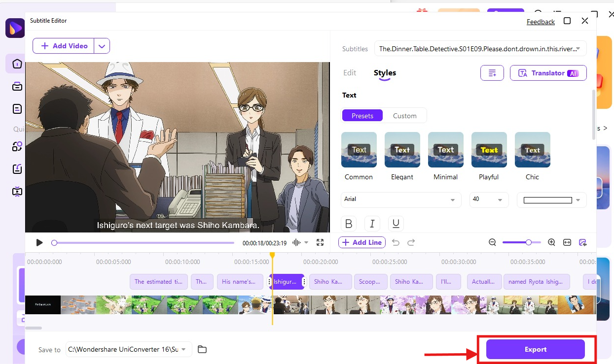This screenshot has height=364, width=614.
Task: Zoom in the timeline
Action: pyautogui.click(x=551, y=242)
